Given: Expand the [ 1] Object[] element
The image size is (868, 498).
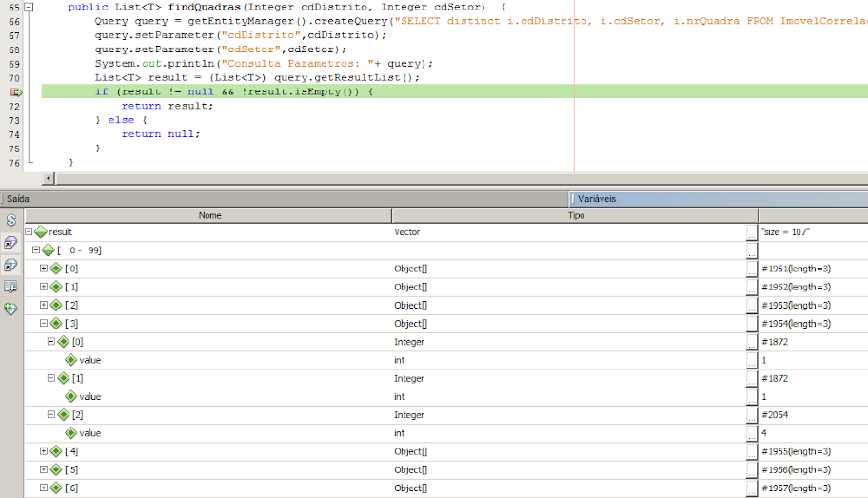Looking at the screenshot, I should pos(44,287).
